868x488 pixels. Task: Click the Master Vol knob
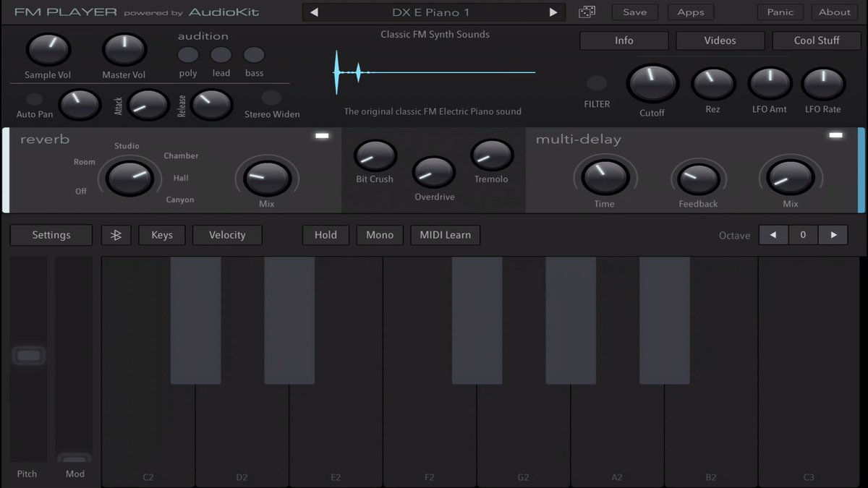click(124, 49)
